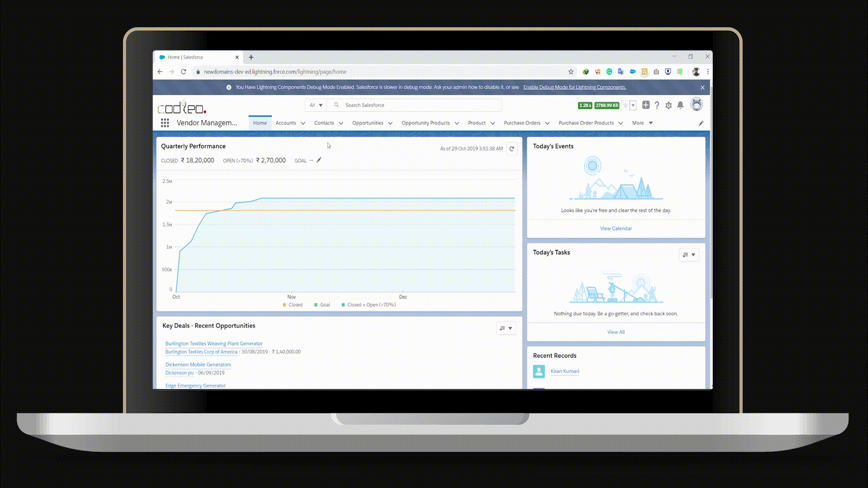Expand the Product tab chevron
The image size is (868, 488).
point(493,123)
